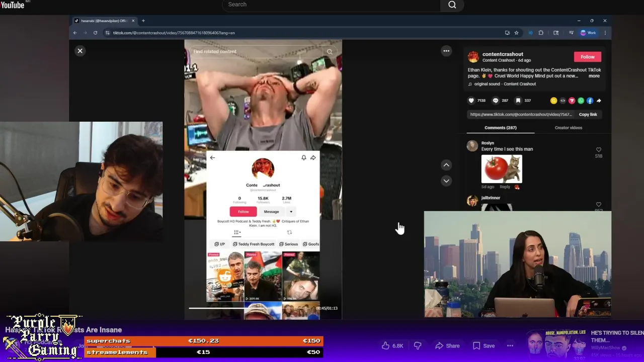Image resolution: width=644 pixels, height=362 pixels.
Task: Reload the TikTok page
Action: pyautogui.click(x=95, y=33)
